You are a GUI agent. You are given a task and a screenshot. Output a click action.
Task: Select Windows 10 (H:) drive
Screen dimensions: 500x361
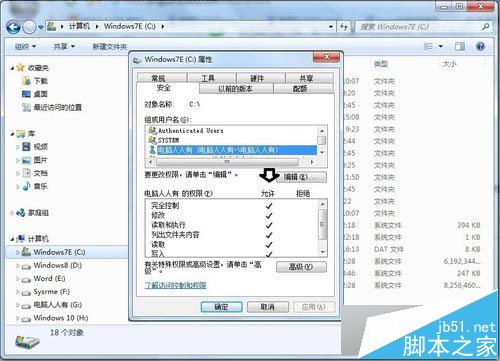coord(61,318)
